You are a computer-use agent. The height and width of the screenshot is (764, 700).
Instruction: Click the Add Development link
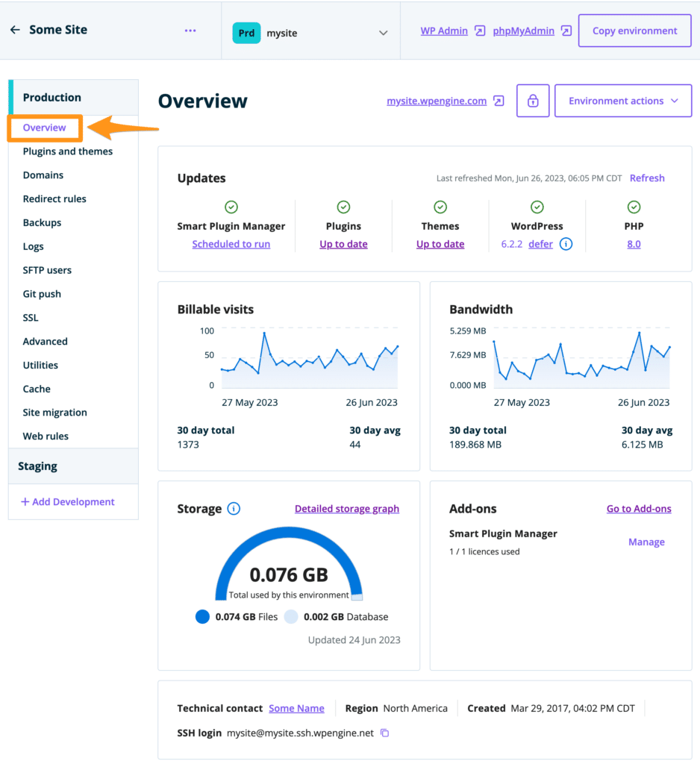click(68, 502)
